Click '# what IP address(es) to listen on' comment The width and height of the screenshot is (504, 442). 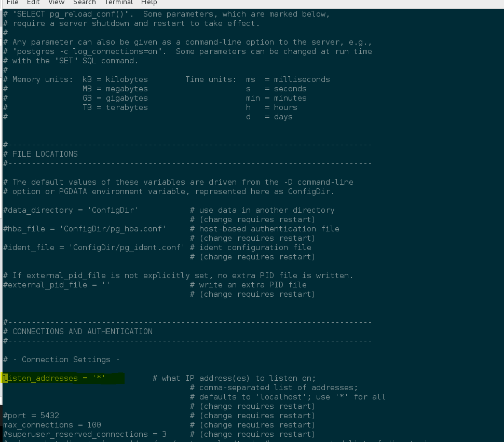point(234,378)
